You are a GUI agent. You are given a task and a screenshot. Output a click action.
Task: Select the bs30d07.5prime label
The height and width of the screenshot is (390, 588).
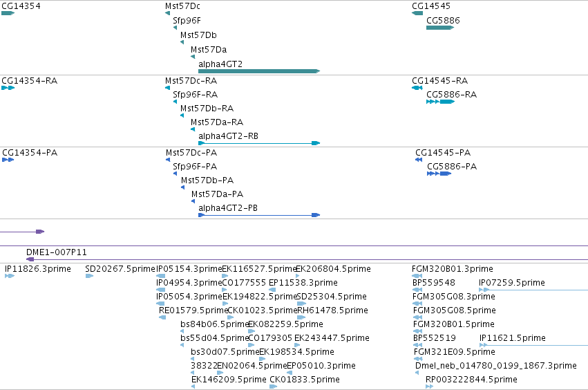(x=225, y=352)
